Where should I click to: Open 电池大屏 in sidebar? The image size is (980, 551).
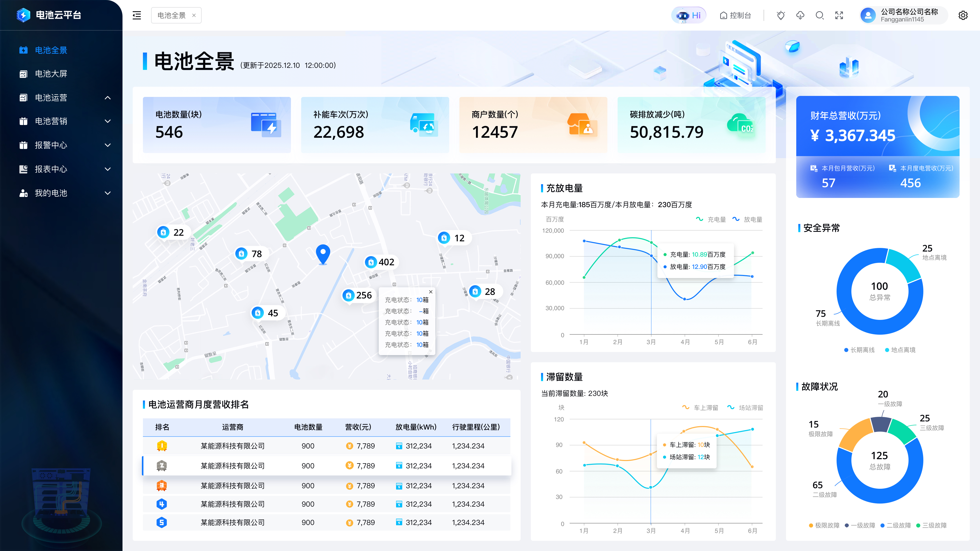tap(51, 74)
